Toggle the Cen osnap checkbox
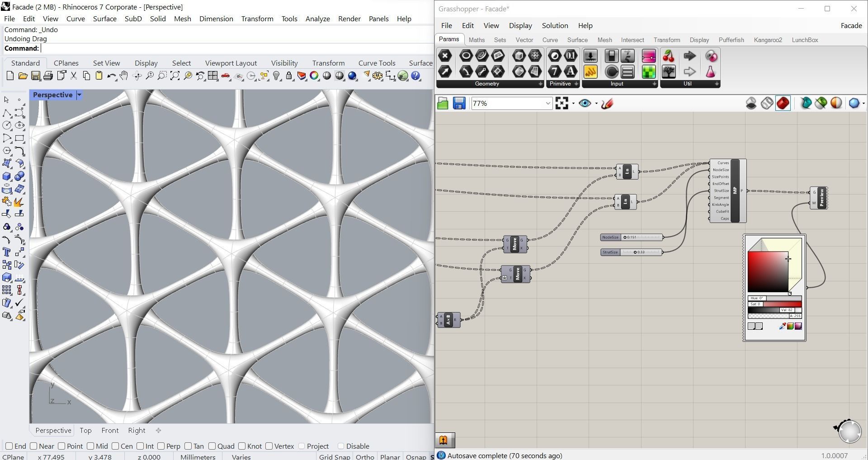 [x=115, y=446]
